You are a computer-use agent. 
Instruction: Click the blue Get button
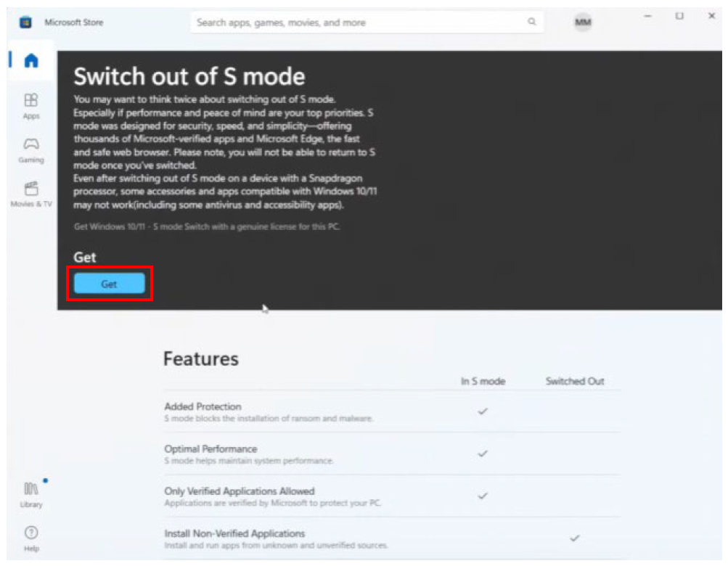[109, 284]
